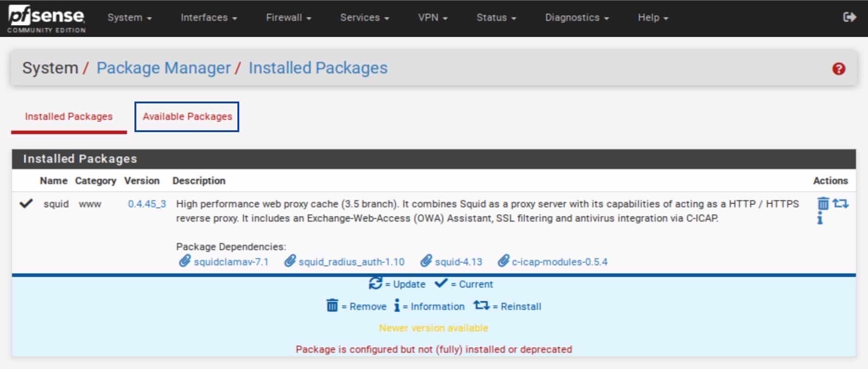The image size is (868, 369).
Task: Open the squid-4.13 dependency link
Action: click(x=459, y=262)
